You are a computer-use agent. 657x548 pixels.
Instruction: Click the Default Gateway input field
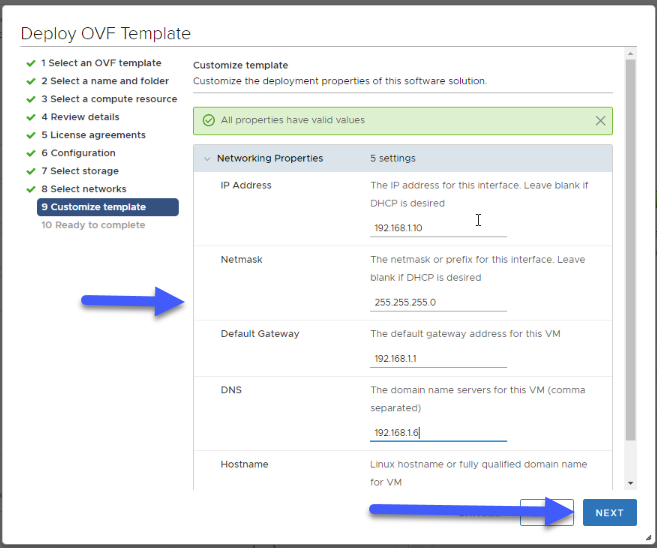[438, 359]
